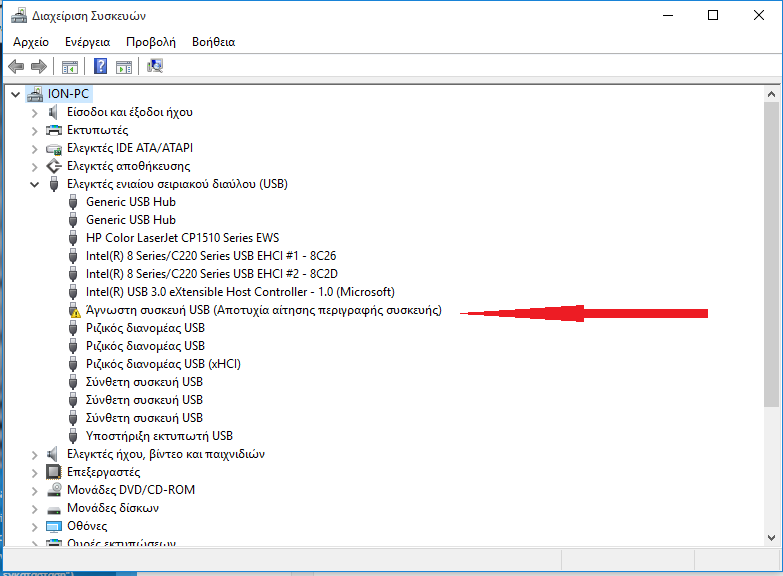Click the Forward arrow toolbar icon
This screenshot has width=783, height=576.
click(39, 66)
